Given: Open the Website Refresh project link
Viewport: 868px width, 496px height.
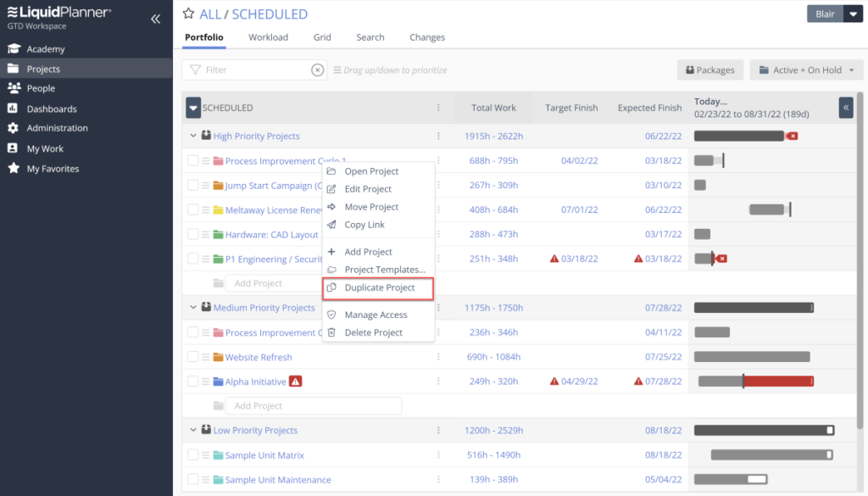Looking at the screenshot, I should (259, 357).
